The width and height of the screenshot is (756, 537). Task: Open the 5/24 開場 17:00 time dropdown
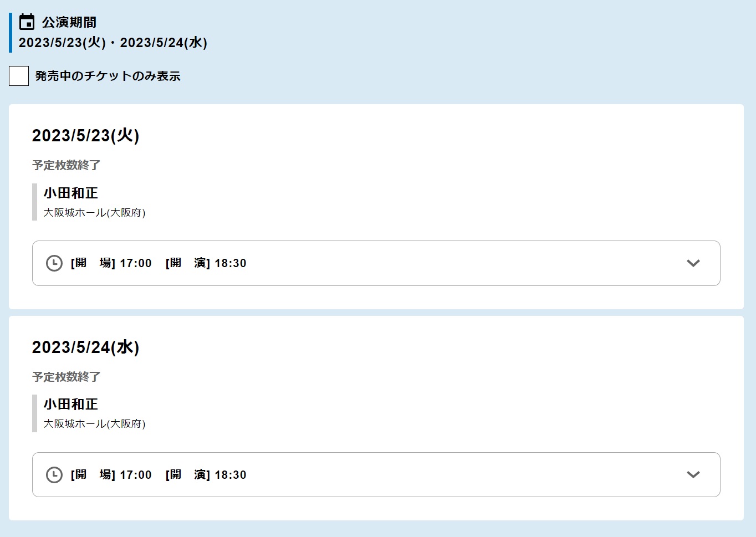(376, 474)
